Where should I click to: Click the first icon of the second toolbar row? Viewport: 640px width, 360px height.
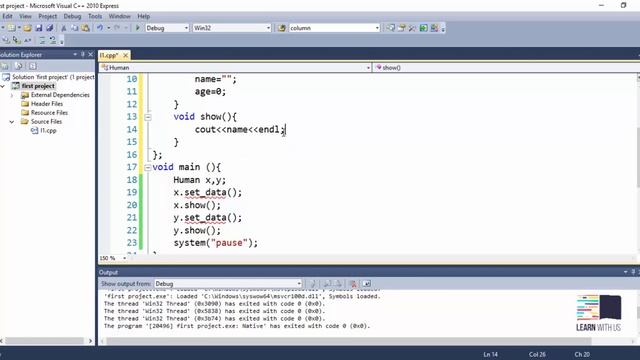coord(6,40)
